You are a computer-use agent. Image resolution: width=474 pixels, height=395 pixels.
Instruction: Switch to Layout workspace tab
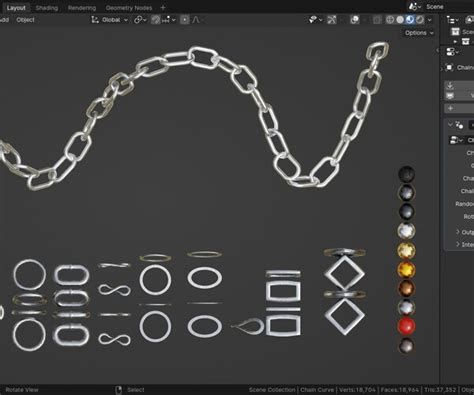tap(16, 8)
